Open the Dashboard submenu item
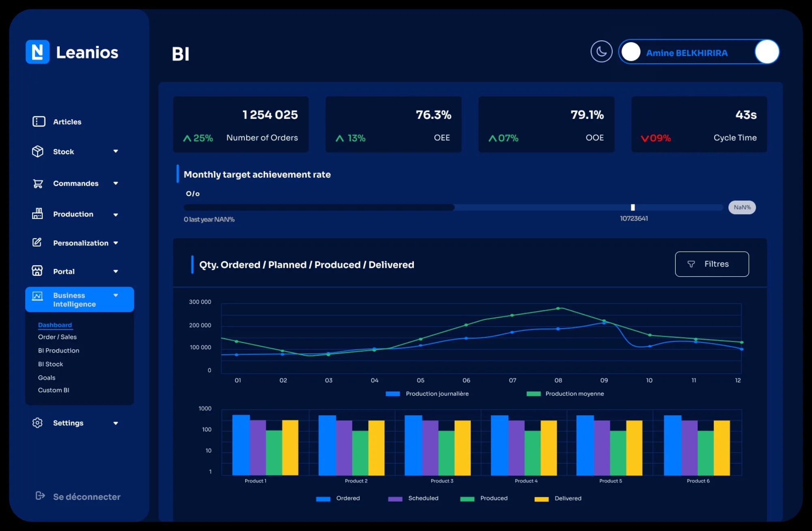The height and width of the screenshot is (531, 812). [55, 325]
